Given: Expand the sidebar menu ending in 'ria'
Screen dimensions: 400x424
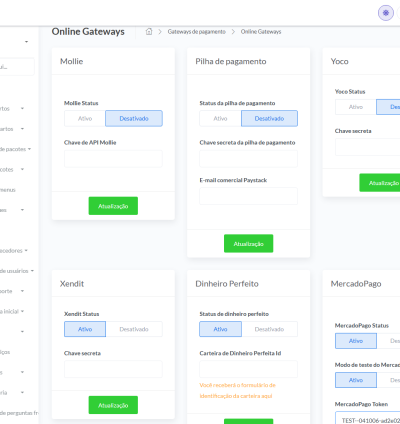Looking at the screenshot, I should point(12,392).
